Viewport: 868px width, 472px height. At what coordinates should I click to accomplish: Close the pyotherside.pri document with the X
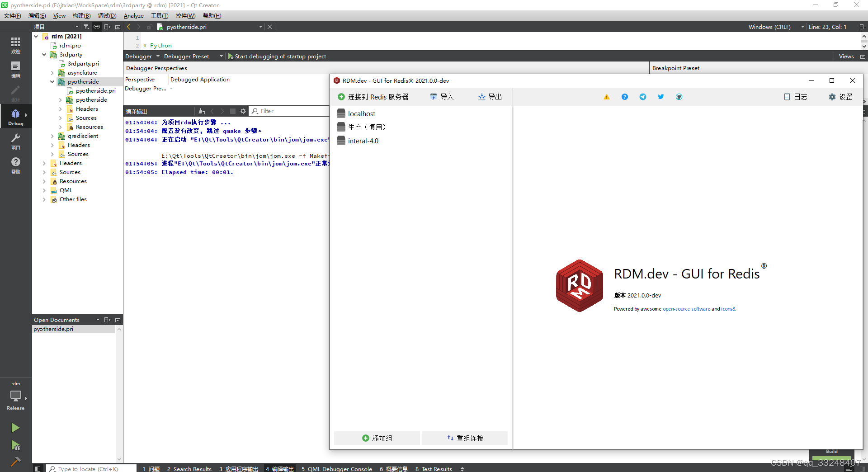[x=270, y=27]
